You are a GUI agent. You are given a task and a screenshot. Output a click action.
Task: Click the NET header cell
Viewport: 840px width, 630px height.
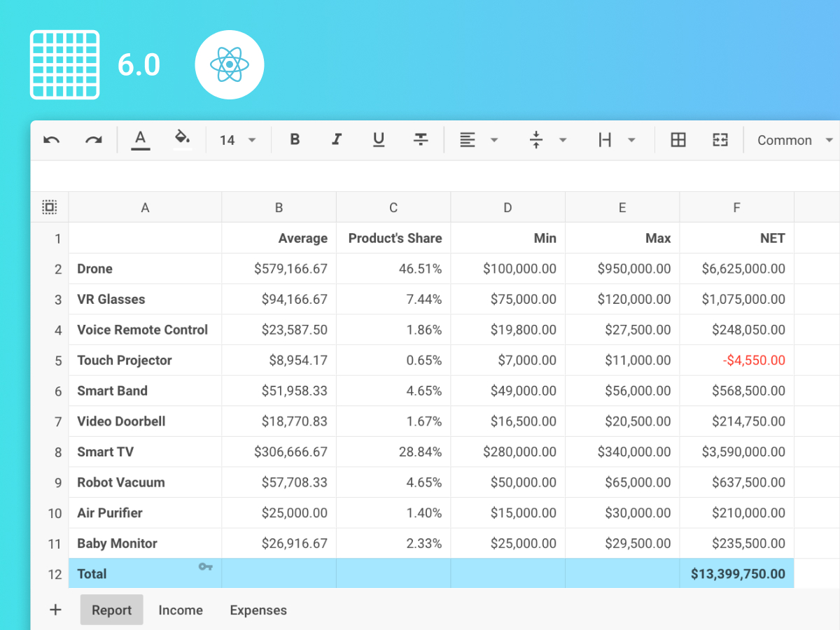(737, 238)
